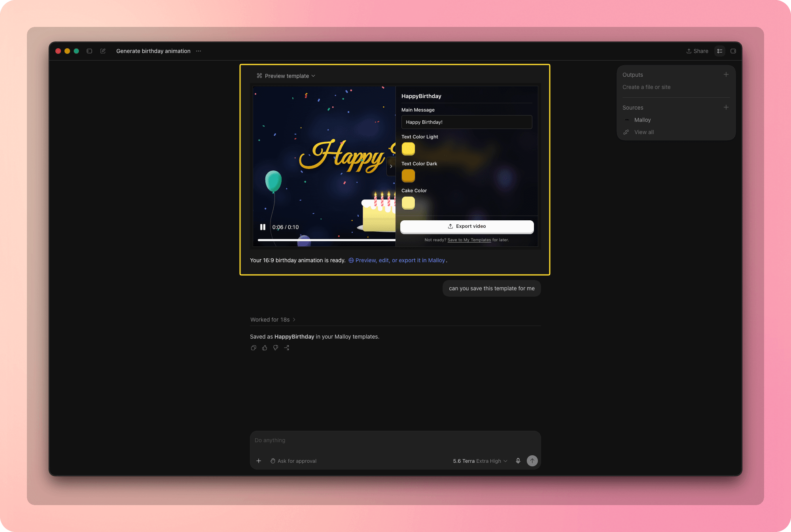Open the Cake Color swatch
This screenshot has width=791, height=532.
click(408, 203)
